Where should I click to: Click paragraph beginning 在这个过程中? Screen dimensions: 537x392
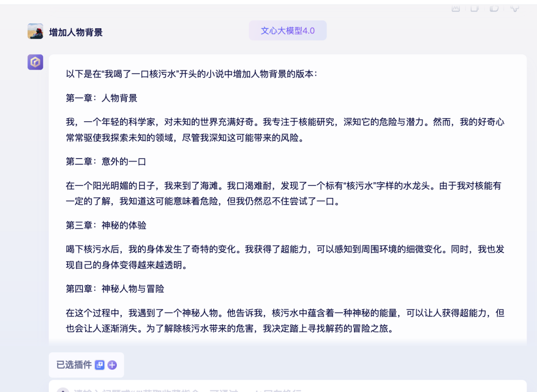pos(285,321)
